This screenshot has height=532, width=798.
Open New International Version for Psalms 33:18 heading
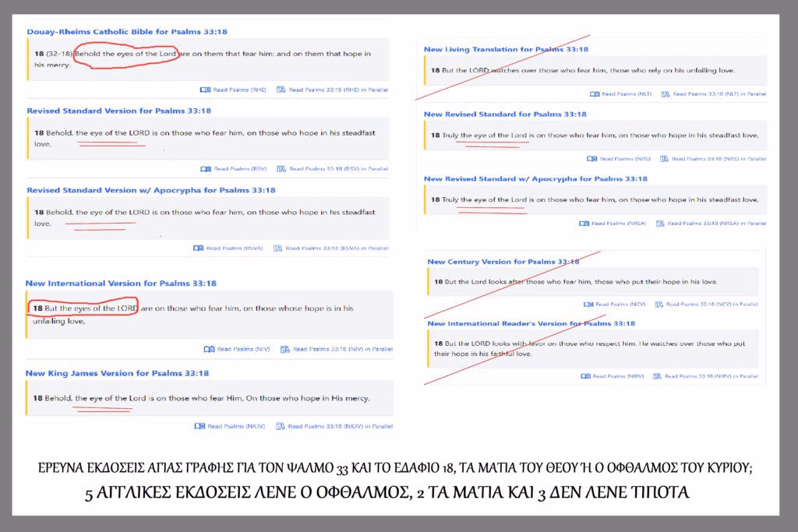point(121,284)
